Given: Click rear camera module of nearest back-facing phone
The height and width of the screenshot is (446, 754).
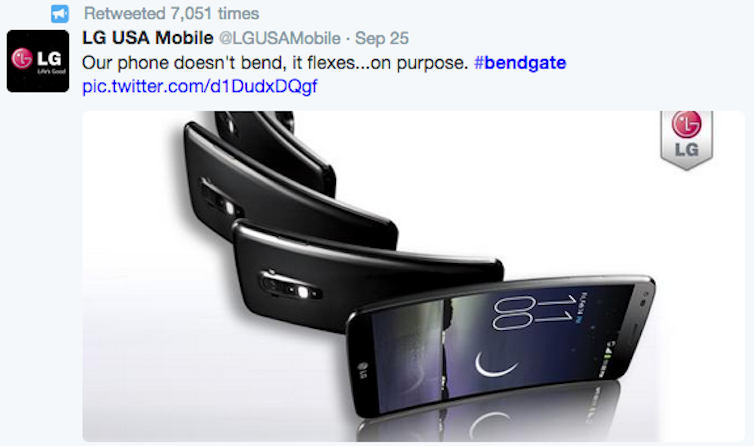Looking at the screenshot, I should [x=291, y=286].
